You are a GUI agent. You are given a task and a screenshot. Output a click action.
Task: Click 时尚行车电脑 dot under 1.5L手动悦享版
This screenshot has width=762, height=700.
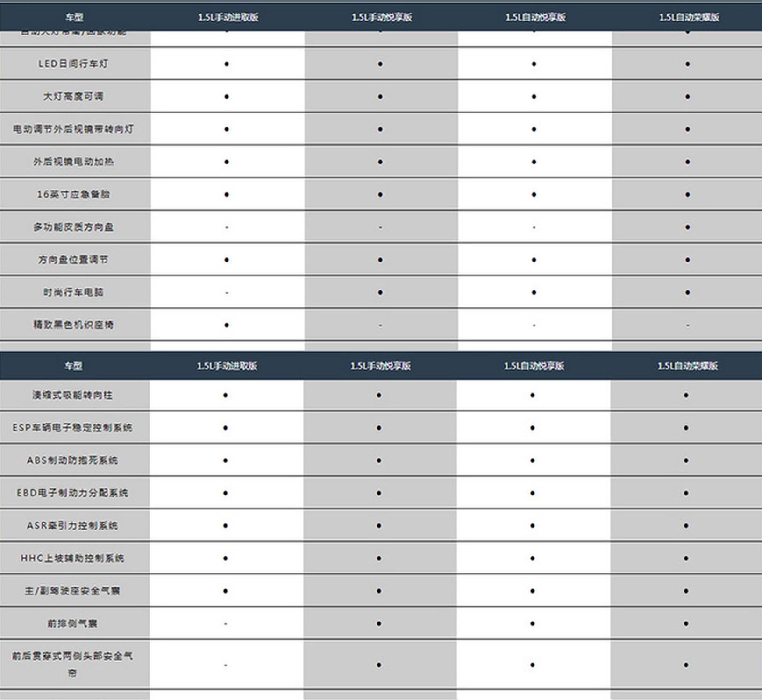380,293
